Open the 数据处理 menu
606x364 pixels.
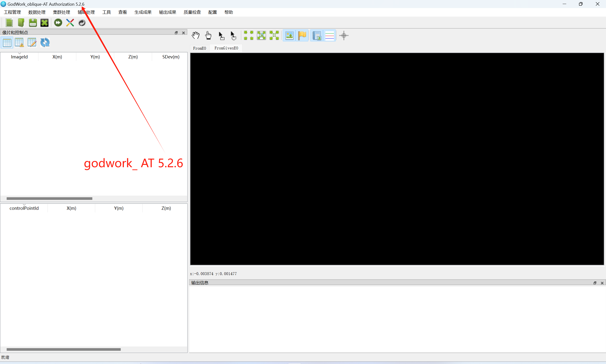[x=37, y=12]
